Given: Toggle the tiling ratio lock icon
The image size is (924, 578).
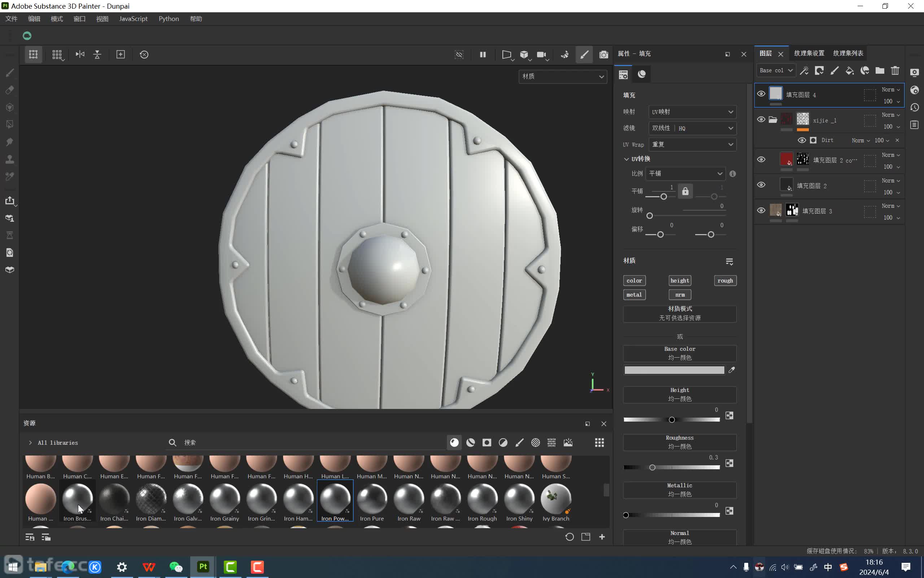Looking at the screenshot, I should click(x=685, y=191).
